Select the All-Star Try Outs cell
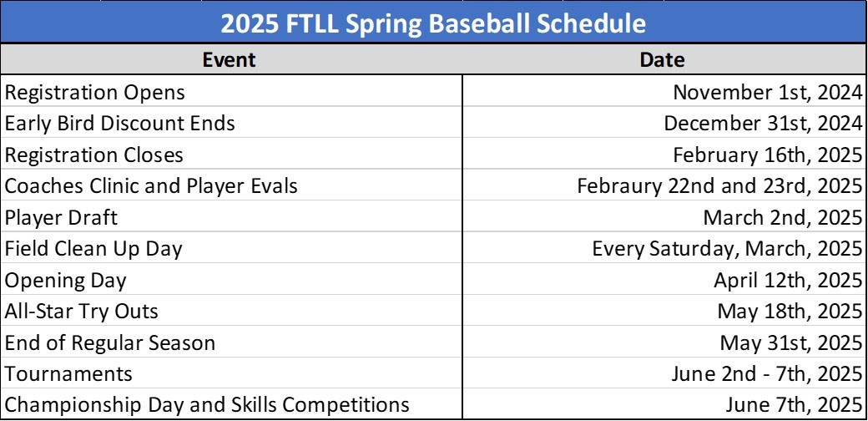 pos(231,310)
